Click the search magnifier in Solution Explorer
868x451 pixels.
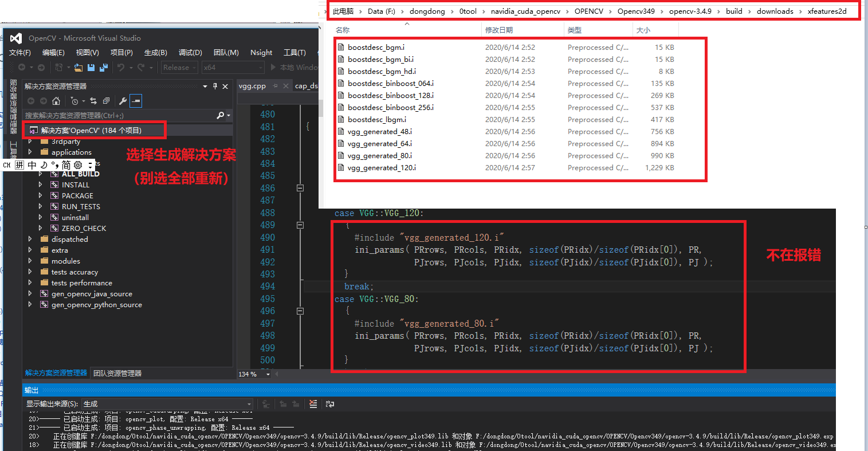[x=221, y=115]
